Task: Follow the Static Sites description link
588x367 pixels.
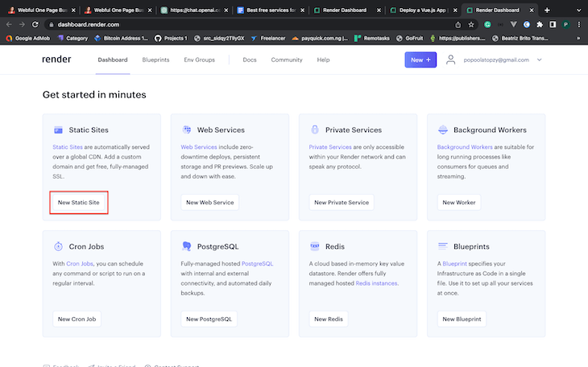Action: coord(68,147)
